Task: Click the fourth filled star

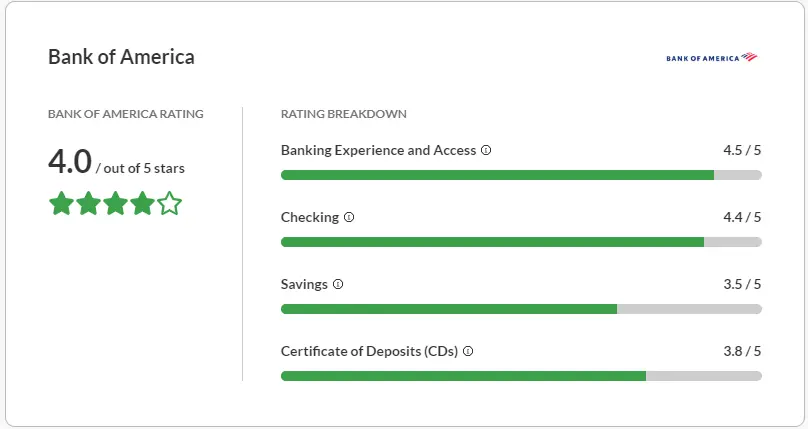Action: (x=142, y=203)
